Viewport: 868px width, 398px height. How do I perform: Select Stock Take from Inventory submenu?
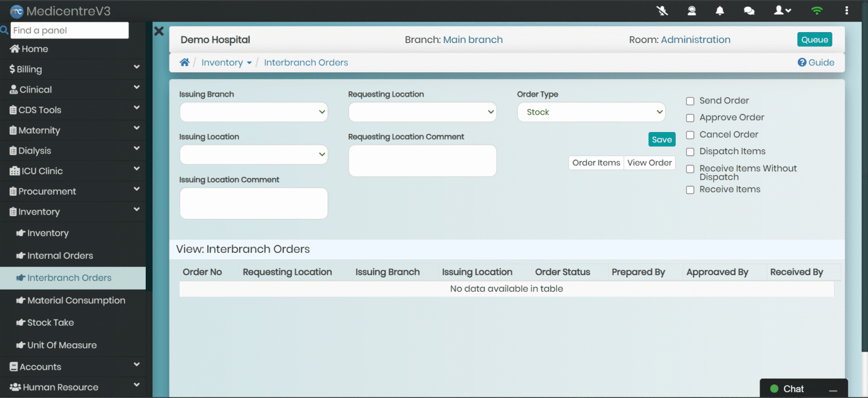[x=50, y=322]
